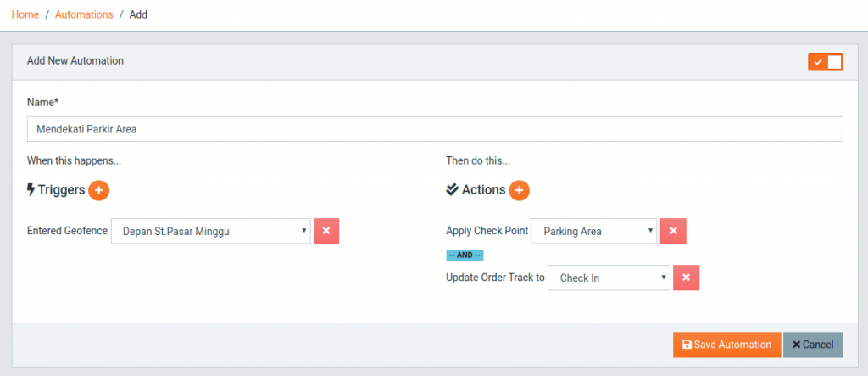The width and height of the screenshot is (868, 376).
Task: Click the double-check Actions icon
Action: (453, 189)
